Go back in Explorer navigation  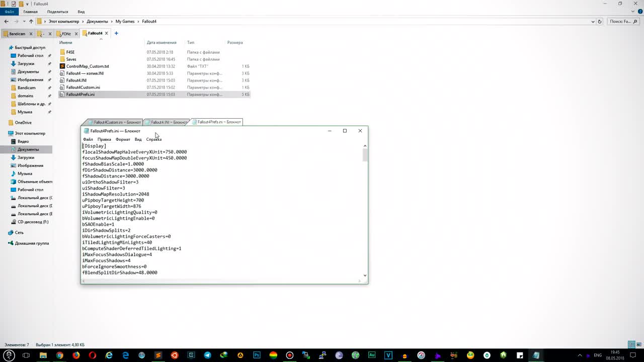(x=6, y=22)
